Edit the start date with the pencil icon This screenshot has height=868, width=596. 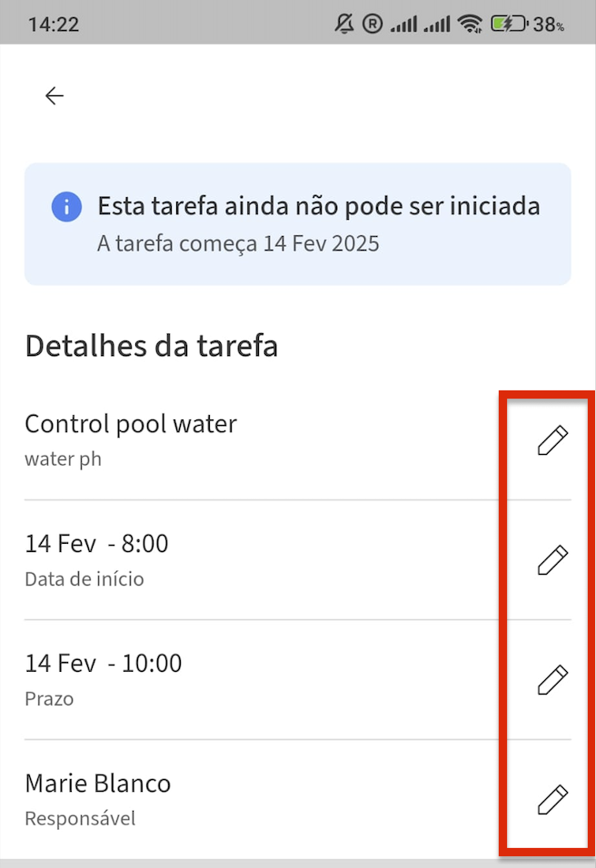pyautogui.click(x=552, y=560)
